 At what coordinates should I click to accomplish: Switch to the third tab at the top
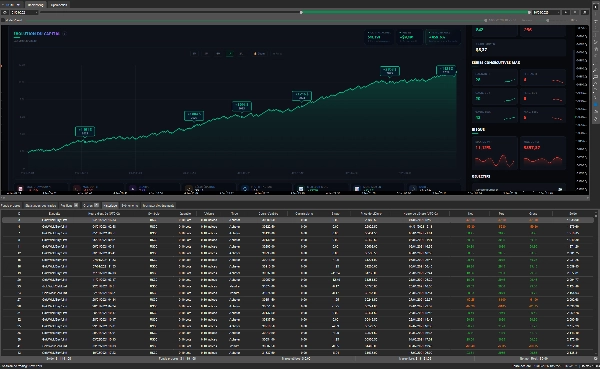click(59, 5)
